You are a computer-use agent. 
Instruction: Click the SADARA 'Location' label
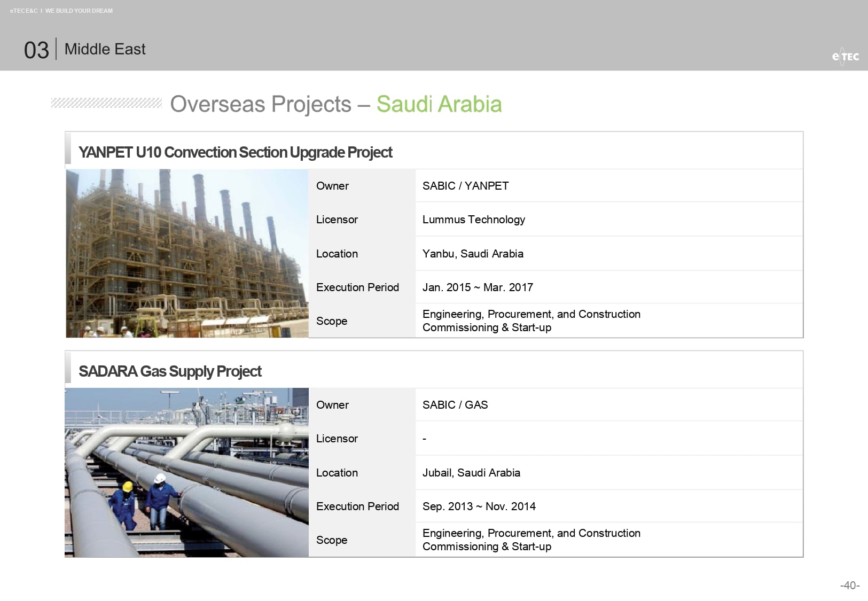point(337,473)
